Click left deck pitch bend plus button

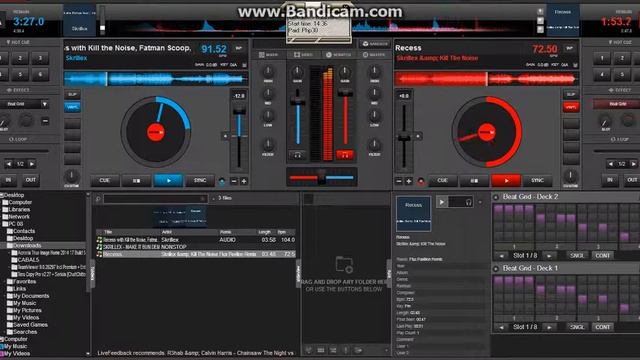(244, 181)
